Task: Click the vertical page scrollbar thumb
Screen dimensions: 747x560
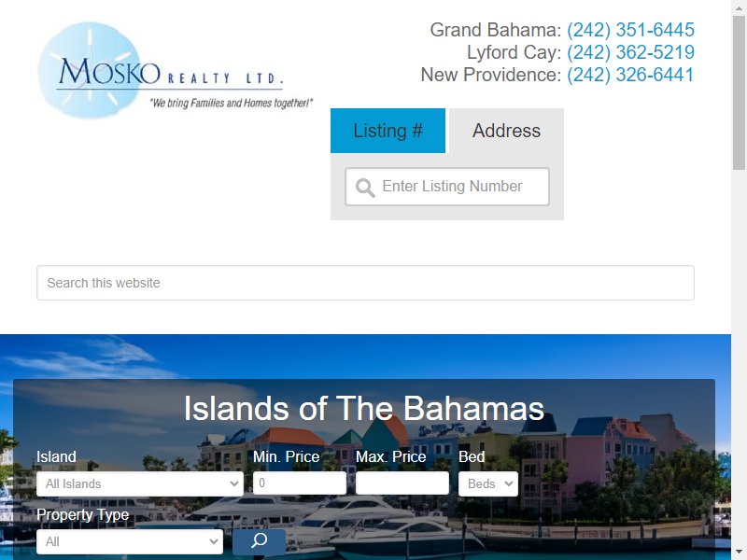Action: [740, 92]
